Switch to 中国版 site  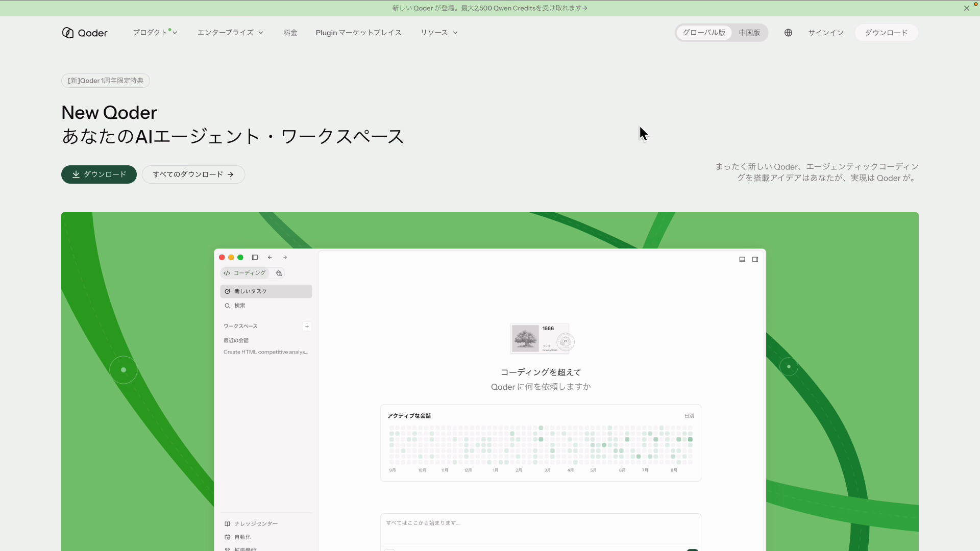pos(749,33)
